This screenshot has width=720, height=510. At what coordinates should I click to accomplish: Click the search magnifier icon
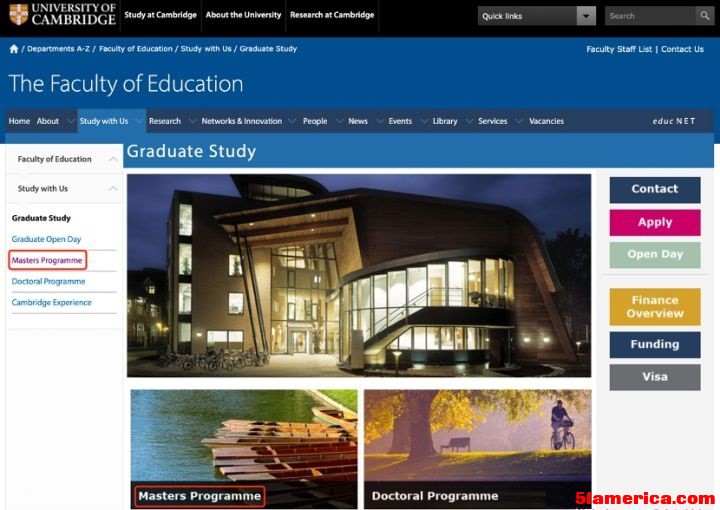point(705,16)
